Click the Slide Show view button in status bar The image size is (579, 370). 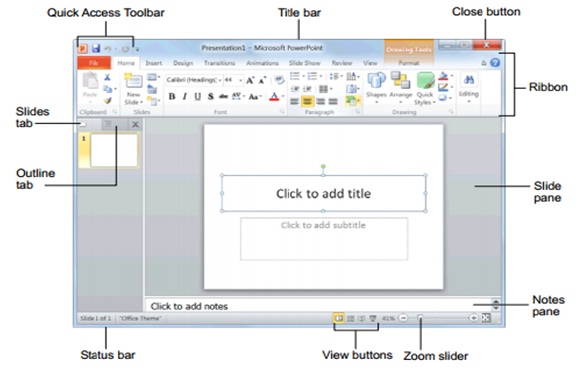[x=373, y=318]
